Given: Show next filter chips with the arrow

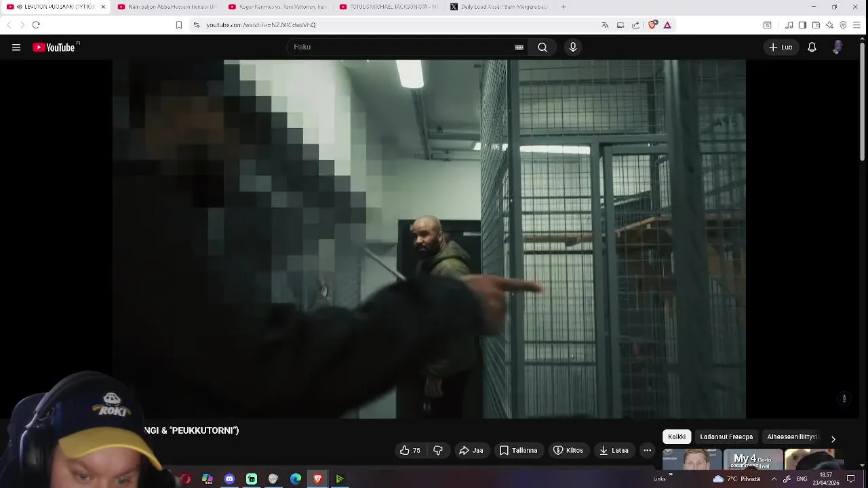Looking at the screenshot, I should coord(833,439).
